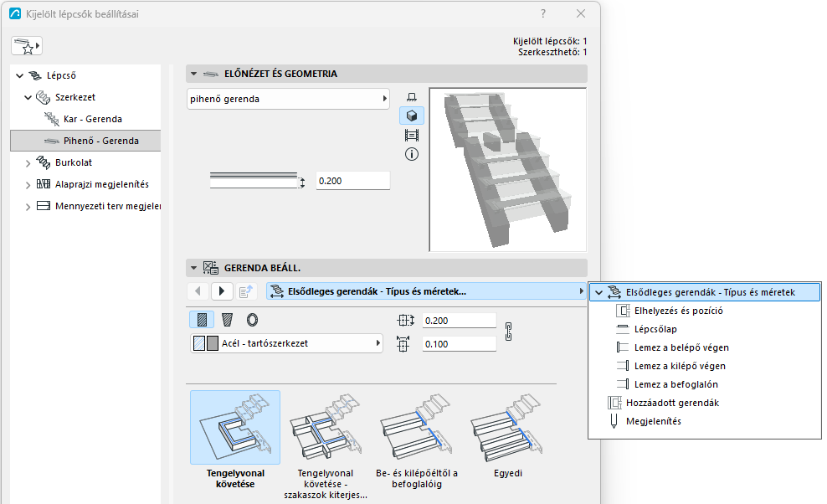Viewport: 827px width, 504px height.
Task: Click the hatch swatch beside Acél
Action: click(x=199, y=343)
